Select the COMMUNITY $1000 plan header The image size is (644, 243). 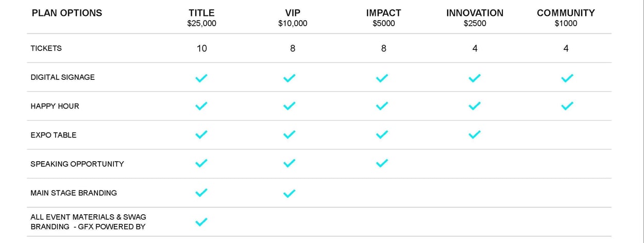pyautogui.click(x=566, y=18)
